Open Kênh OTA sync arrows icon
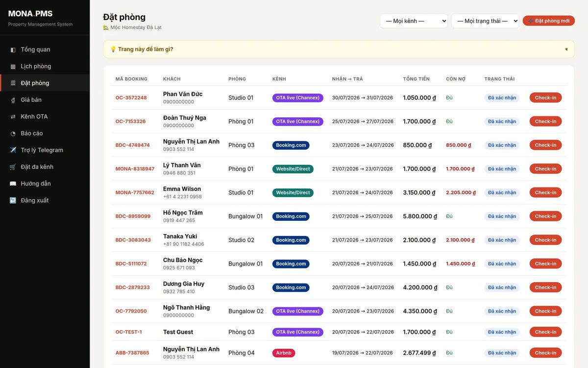 coord(13,116)
